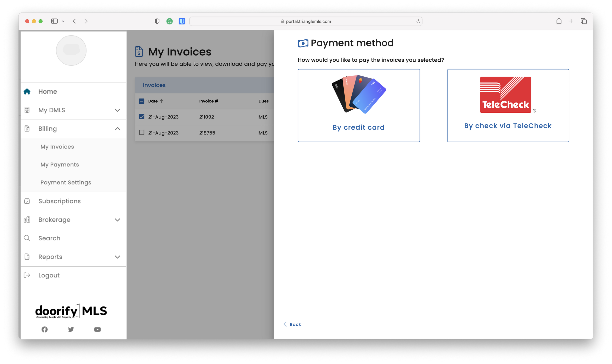This screenshot has width=612, height=364.
Task: Click invoice number 218755 cell
Action: [207, 133]
